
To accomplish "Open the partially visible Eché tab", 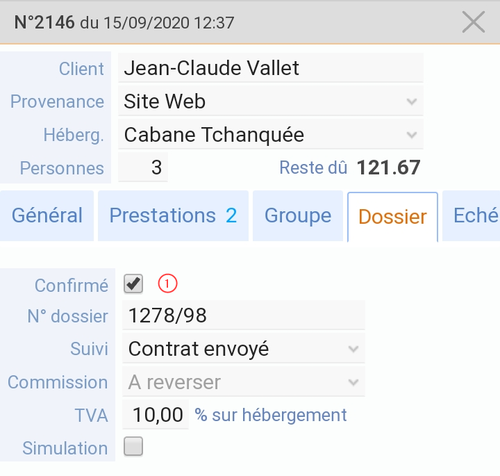I will [471, 216].
